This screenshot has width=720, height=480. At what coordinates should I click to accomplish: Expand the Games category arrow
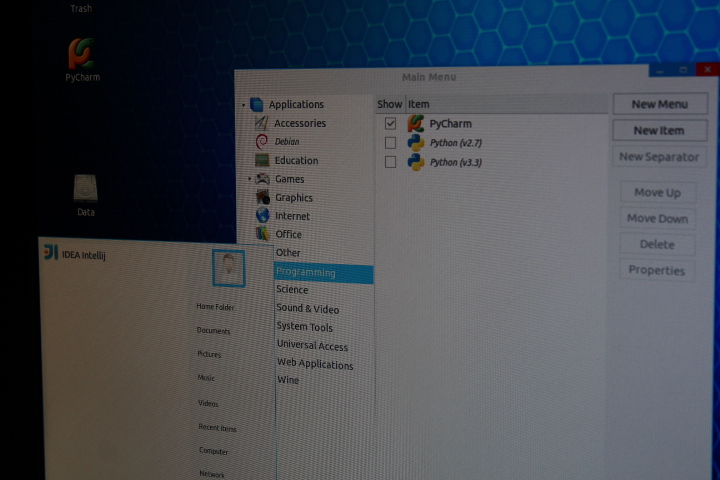[x=249, y=179]
